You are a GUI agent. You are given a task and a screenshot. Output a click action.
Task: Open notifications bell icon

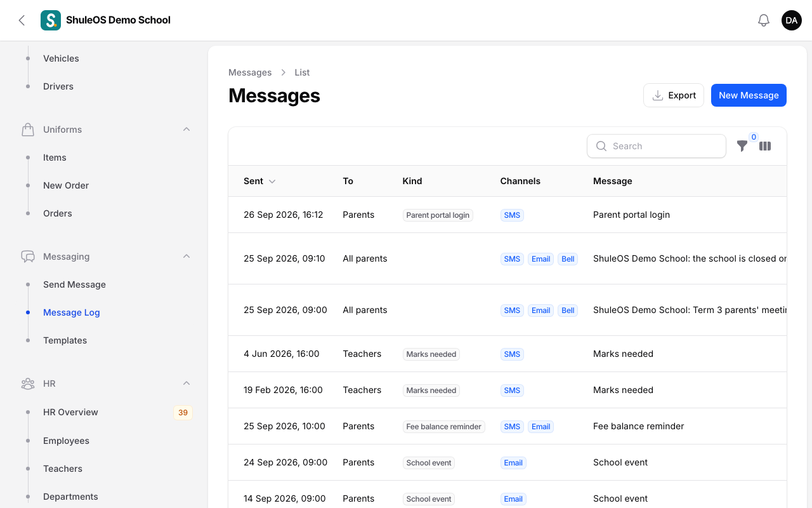[x=764, y=20]
